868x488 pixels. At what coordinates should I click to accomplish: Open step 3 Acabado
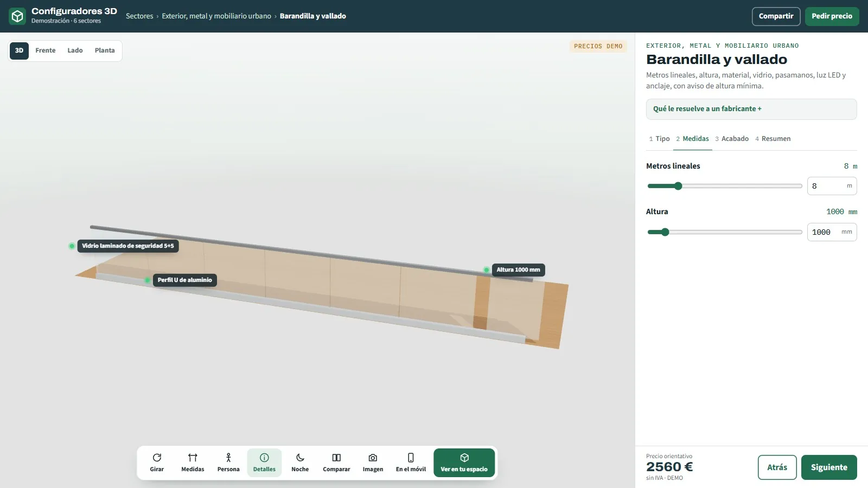coord(732,139)
